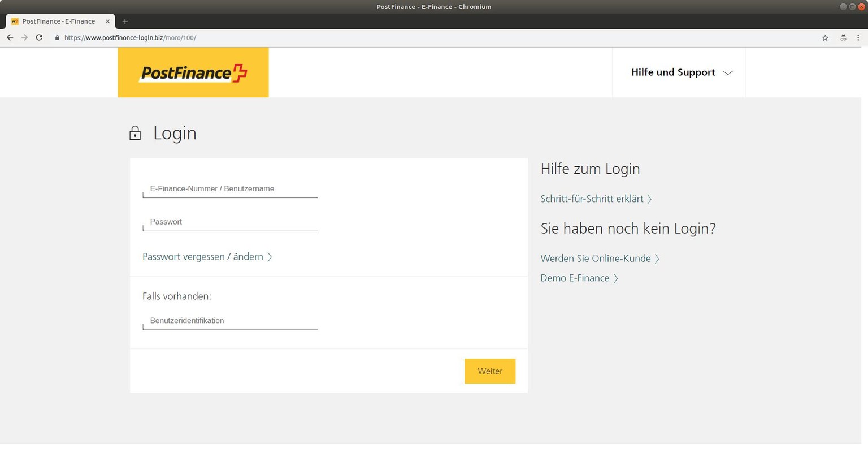Viewport: 868px width, 452px height.
Task: Bookmark this page with star icon
Action: [x=825, y=38]
